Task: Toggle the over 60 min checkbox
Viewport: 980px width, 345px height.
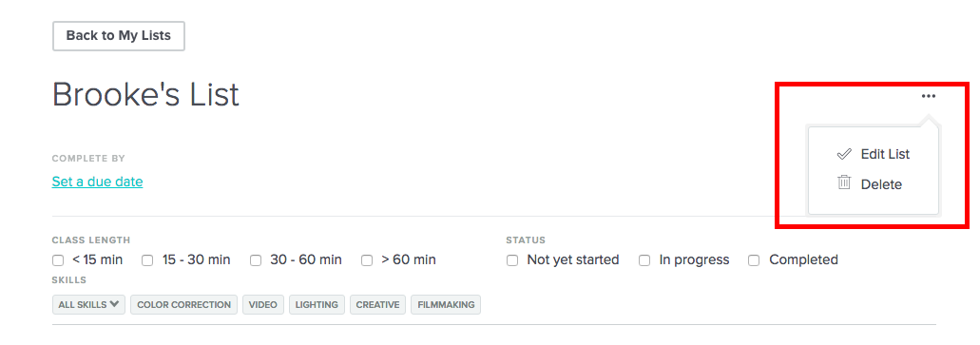Action: (367, 260)
